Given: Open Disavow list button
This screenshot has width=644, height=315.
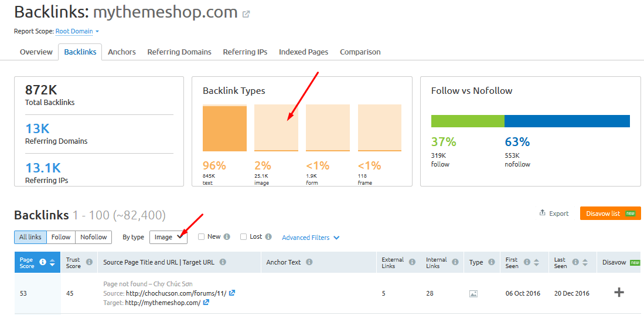Looking at the screenshot, I should coord(611,214).
